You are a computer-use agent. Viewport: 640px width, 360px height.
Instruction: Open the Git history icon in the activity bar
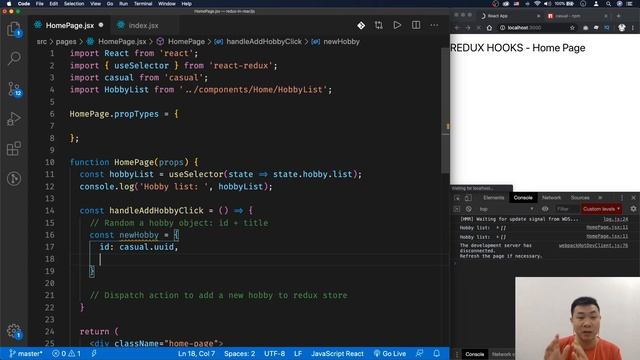tap(14, 178)
